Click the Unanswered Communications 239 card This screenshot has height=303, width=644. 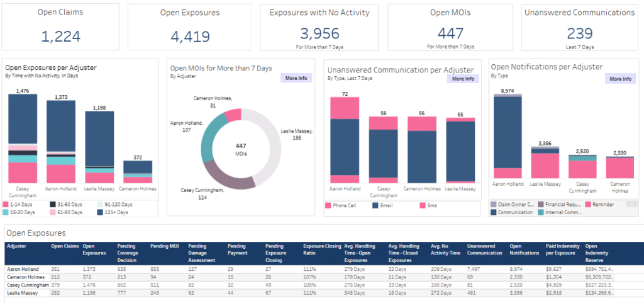tap(579, 27)
